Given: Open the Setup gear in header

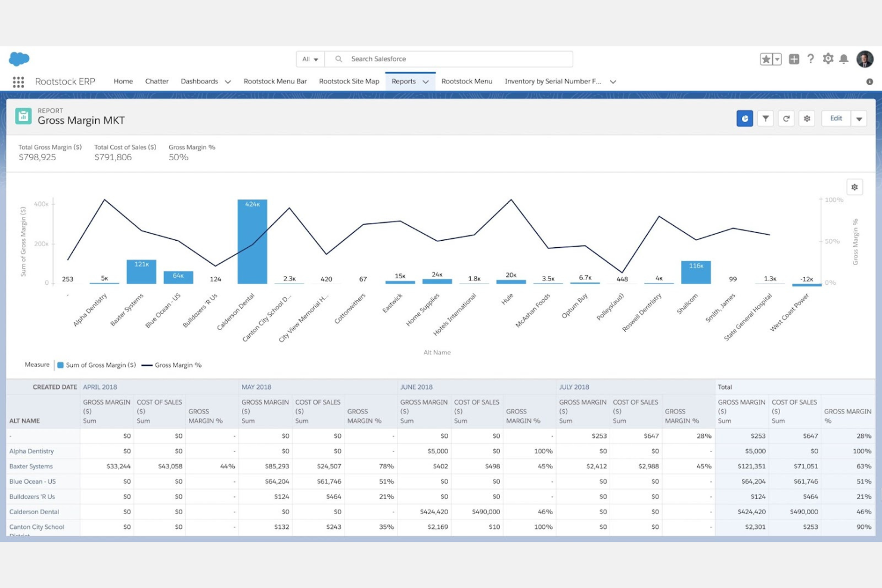Looking at the screenshot, I should tap(828, 59).
